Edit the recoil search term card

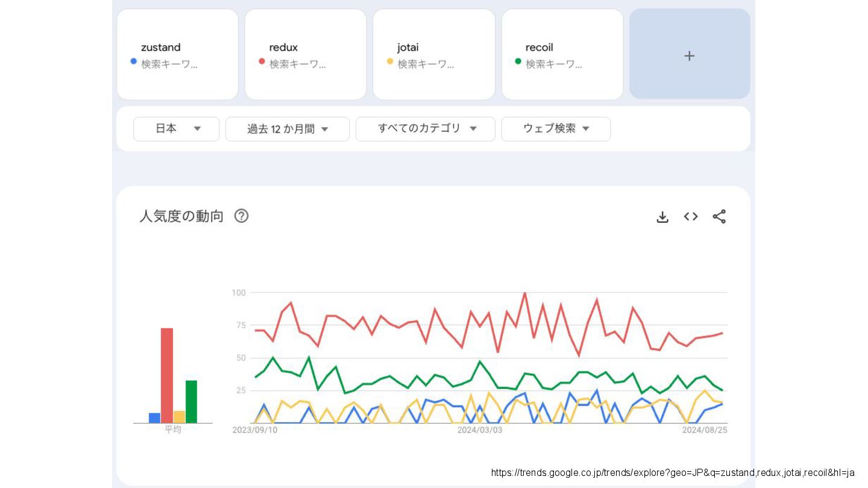pyautogui.click(x=562, y=55)
